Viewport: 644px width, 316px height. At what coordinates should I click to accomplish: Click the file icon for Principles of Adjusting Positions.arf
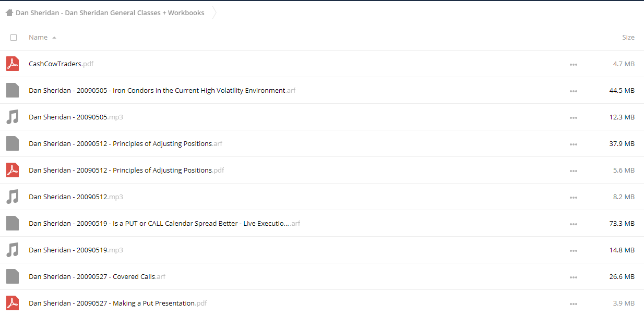pos(13,143)
